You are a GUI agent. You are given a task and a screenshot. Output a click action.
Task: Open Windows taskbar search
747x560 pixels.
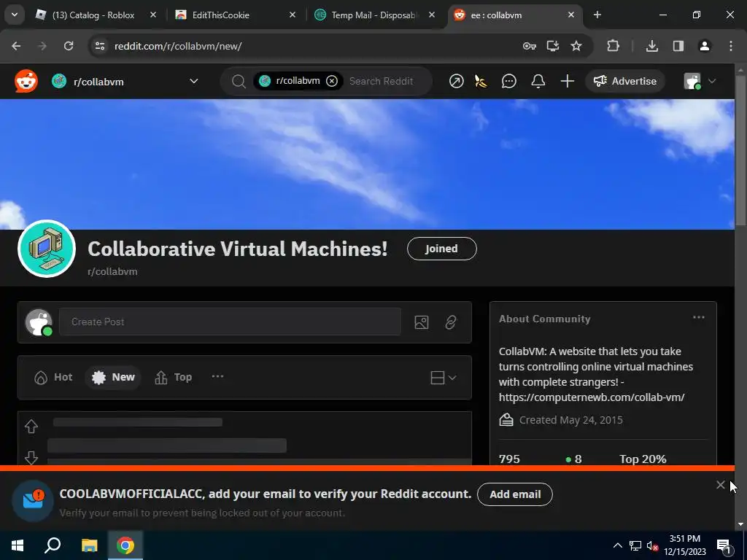coord(53,545)
